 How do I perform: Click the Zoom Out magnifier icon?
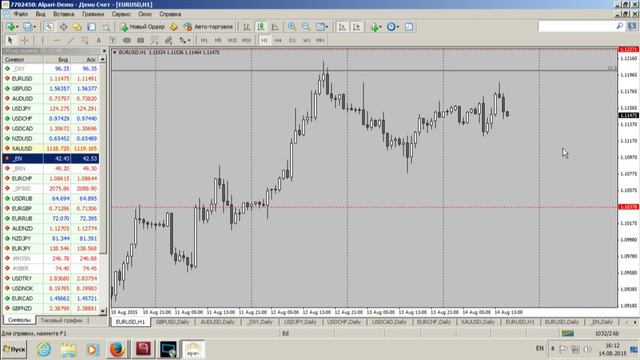306,27
